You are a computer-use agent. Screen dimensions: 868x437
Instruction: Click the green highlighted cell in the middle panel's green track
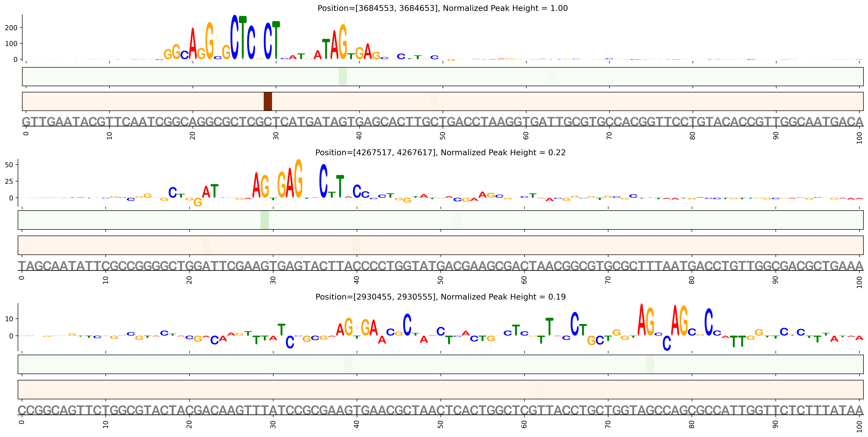(x=265, y=220)
